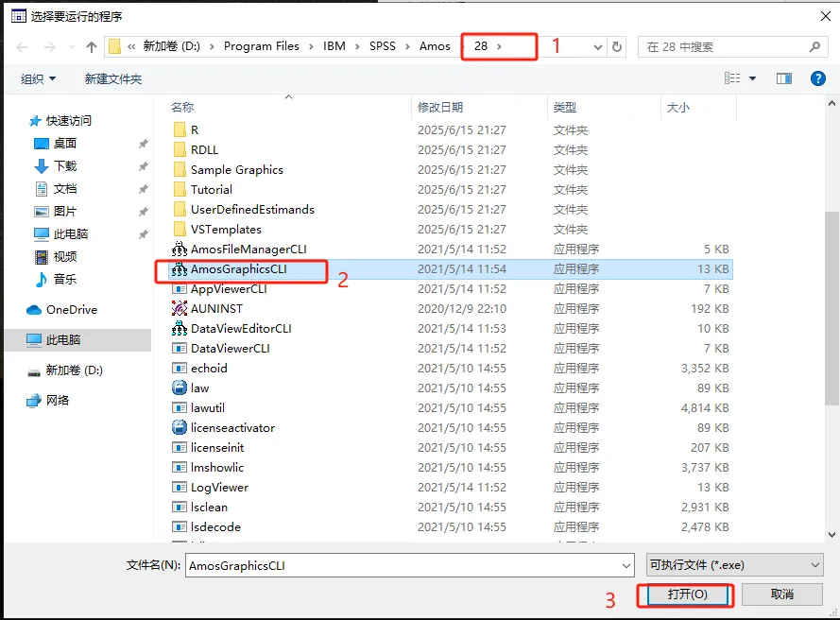Select the DataViewerCLI file row
The height and width of the screenshot is (620, 840).
[x=451, y=349]
